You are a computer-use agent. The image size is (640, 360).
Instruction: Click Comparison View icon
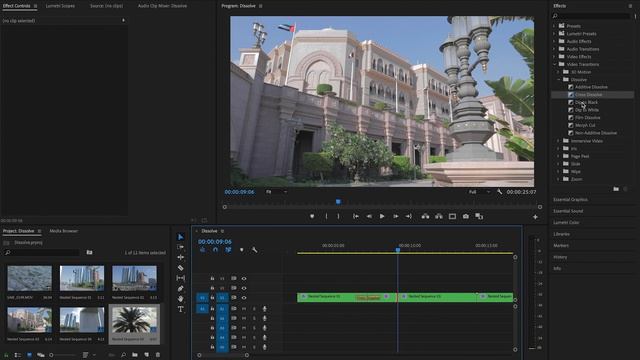click(479, 216)
